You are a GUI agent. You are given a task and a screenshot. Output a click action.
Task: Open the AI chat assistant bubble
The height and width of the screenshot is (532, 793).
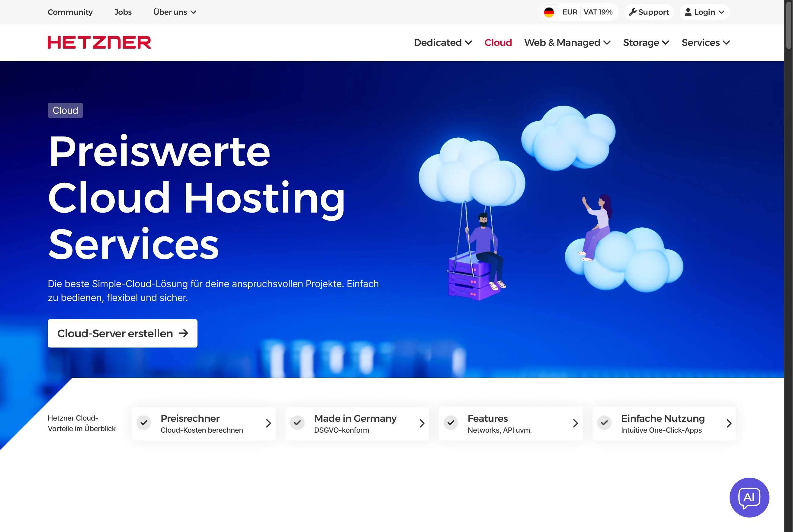[x=749, y=497]
